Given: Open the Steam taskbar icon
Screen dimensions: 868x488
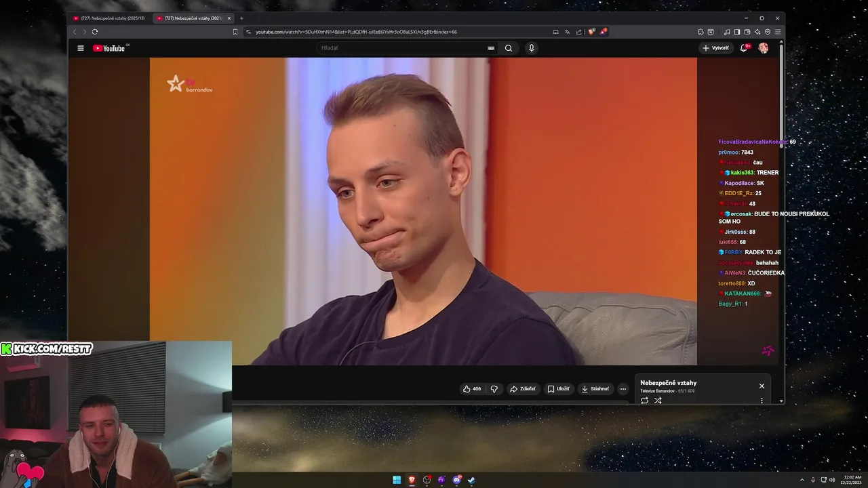Looking at the screenshot, I should pos(471,480).
